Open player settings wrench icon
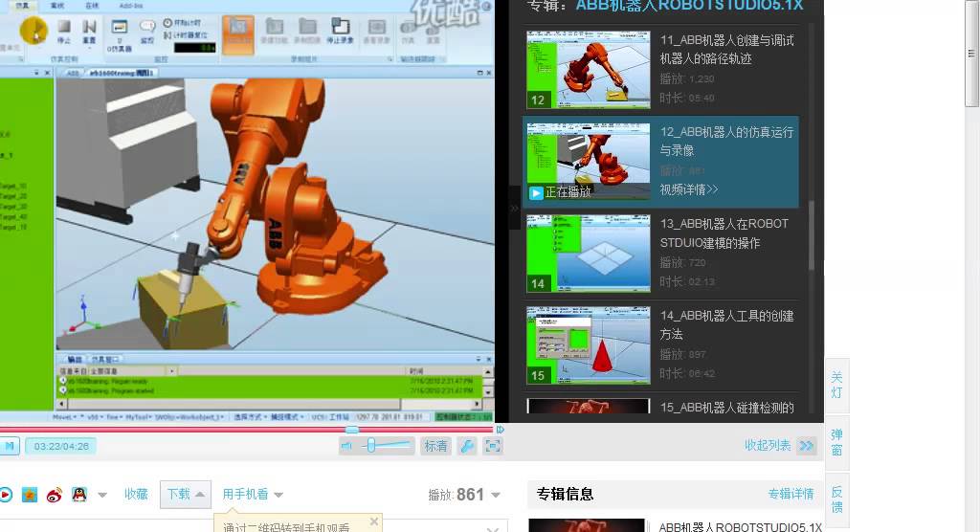Image resolution: width=980 pixels, height=532 pixels. (x=467, y=446)
